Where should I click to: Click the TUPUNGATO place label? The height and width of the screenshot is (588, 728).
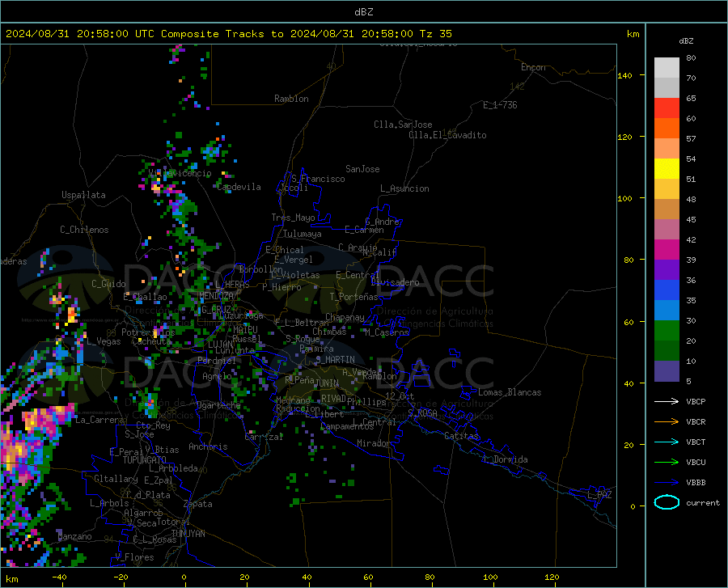(145, 460)
